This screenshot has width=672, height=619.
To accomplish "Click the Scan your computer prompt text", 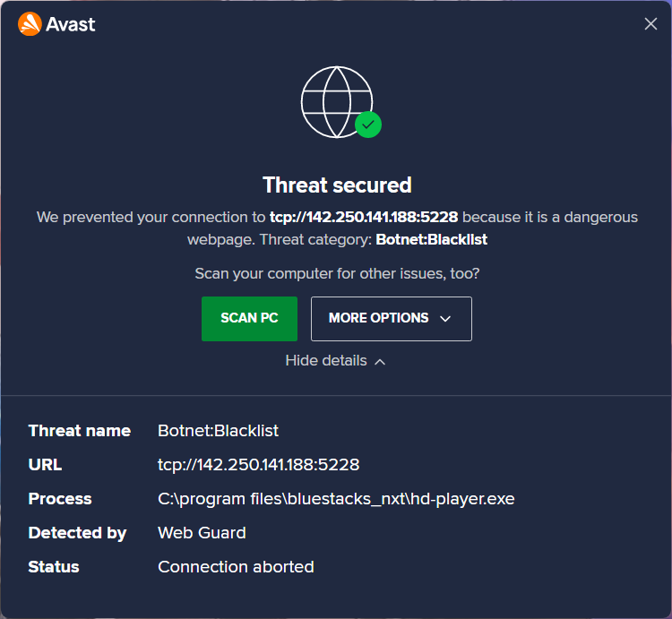I will [x=337, y=274].
